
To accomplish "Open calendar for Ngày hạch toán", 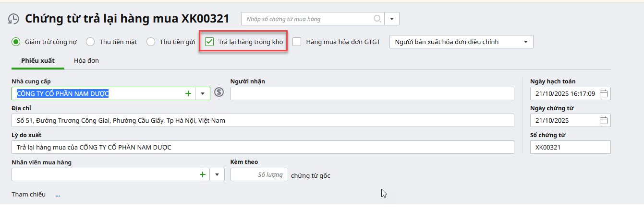I will point(604,93).
